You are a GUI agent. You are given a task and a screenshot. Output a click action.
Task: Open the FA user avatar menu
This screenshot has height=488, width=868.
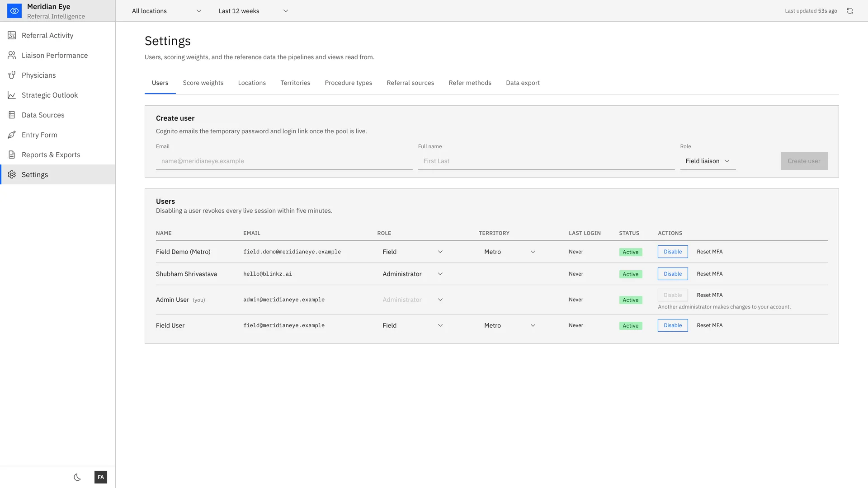click(101, 477)
